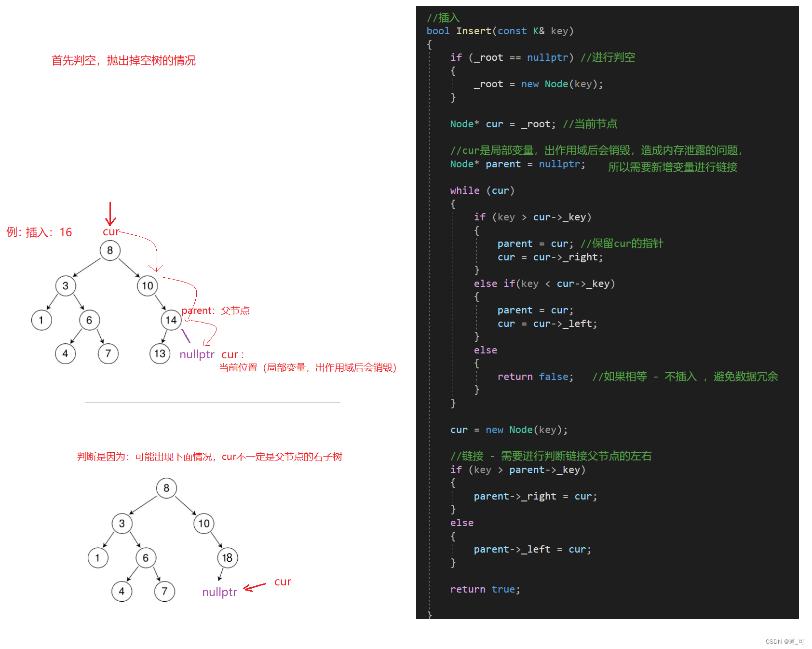Click the return true code line
Viewport: 812px width, 649px height.
click(484, 589)
